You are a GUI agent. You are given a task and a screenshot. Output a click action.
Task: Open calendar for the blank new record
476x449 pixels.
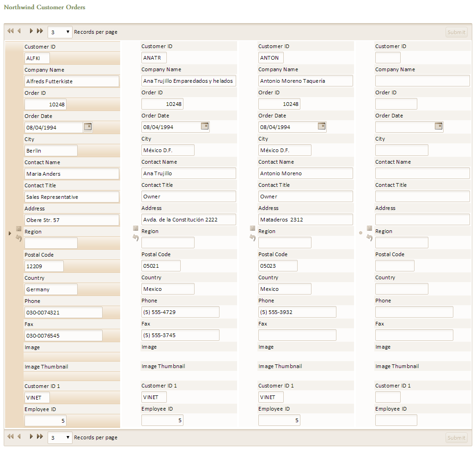coord(439,126)
